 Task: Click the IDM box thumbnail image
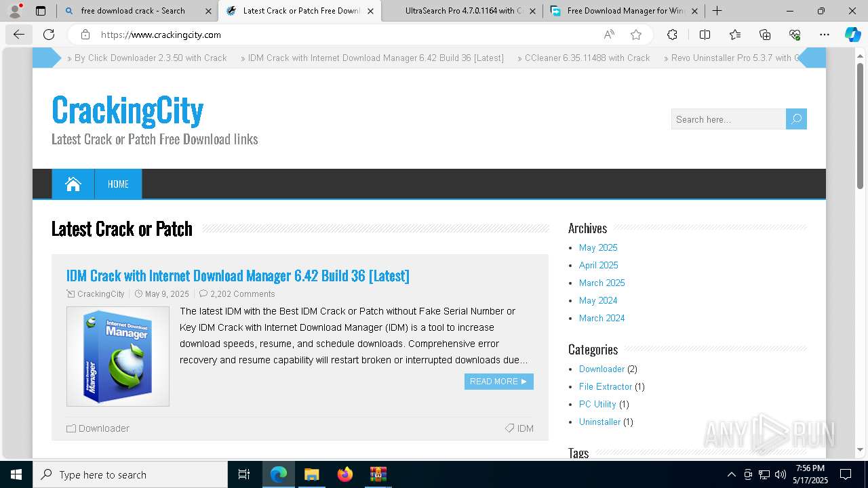118,357
